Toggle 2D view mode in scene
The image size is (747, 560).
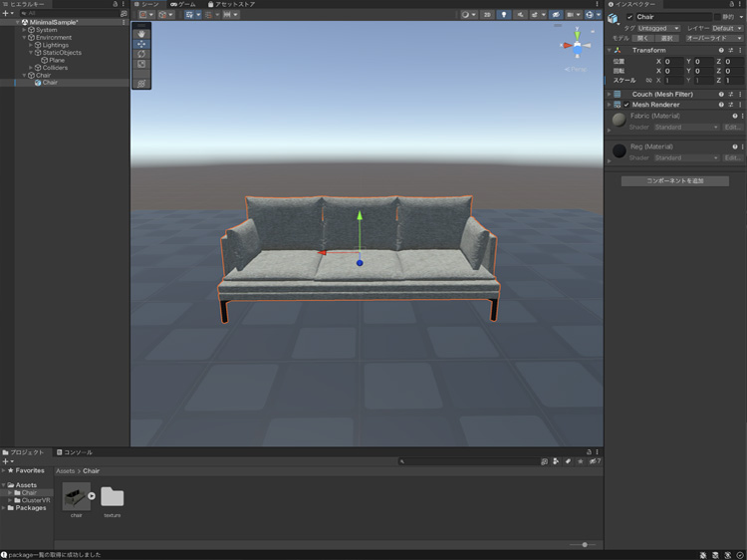click(487, 15)
